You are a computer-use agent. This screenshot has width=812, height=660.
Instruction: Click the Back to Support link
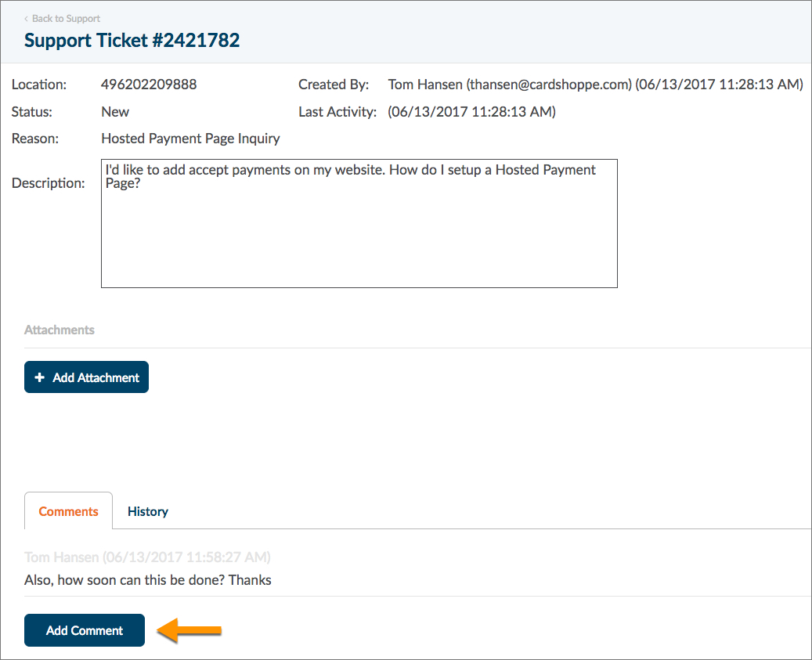click(x=66, y=18)
